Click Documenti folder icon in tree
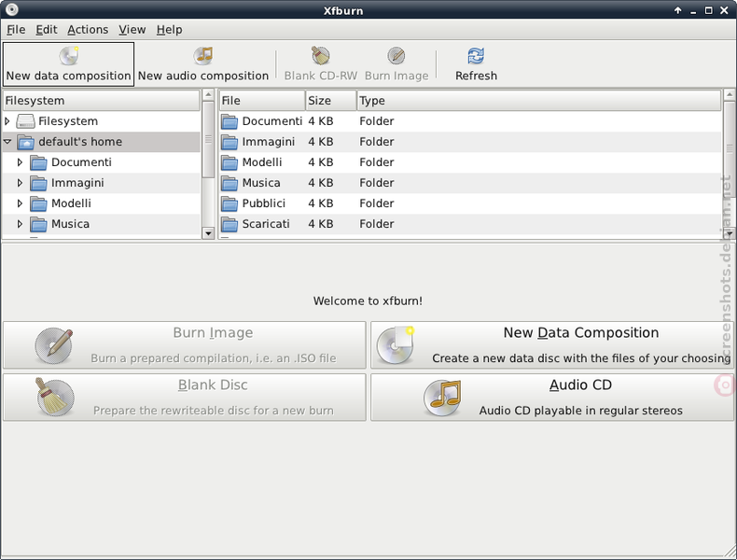The height and width of the screenshot is (560, 737). click(x=38, y=162)
